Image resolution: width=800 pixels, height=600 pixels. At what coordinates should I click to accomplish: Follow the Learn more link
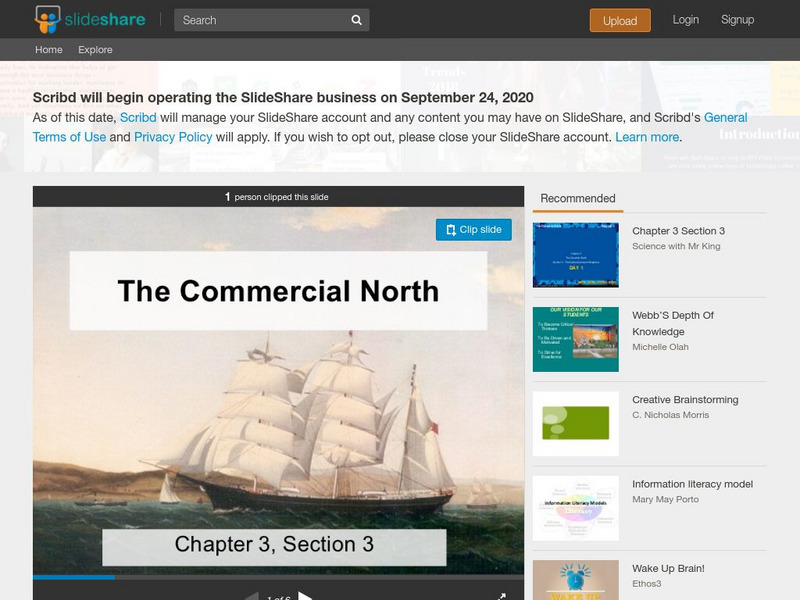(x=647, y=137)
